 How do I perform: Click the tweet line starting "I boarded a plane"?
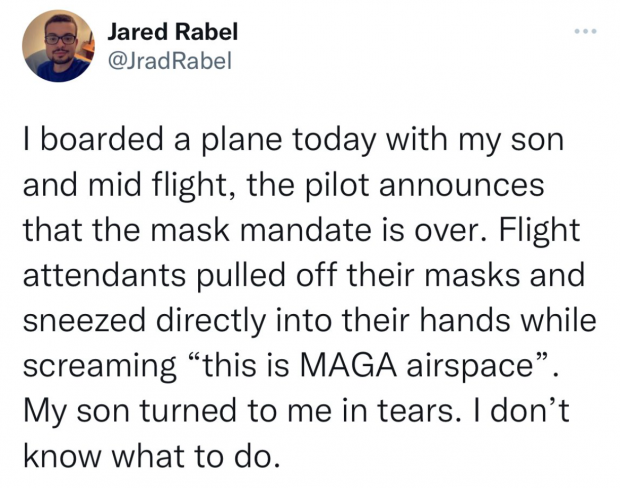293,141
